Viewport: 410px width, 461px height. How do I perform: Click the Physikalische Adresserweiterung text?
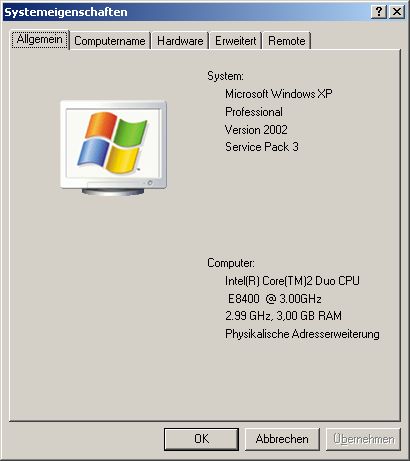pos(302,334)
